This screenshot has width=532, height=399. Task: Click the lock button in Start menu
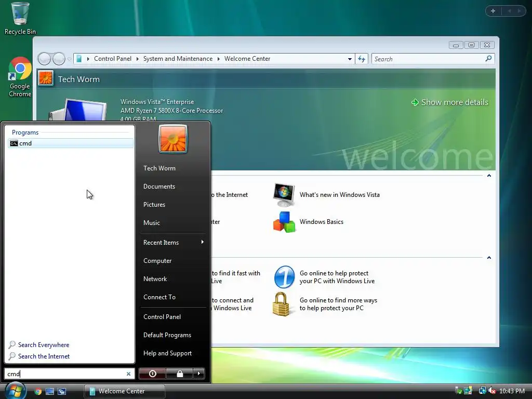coord(179,374)
